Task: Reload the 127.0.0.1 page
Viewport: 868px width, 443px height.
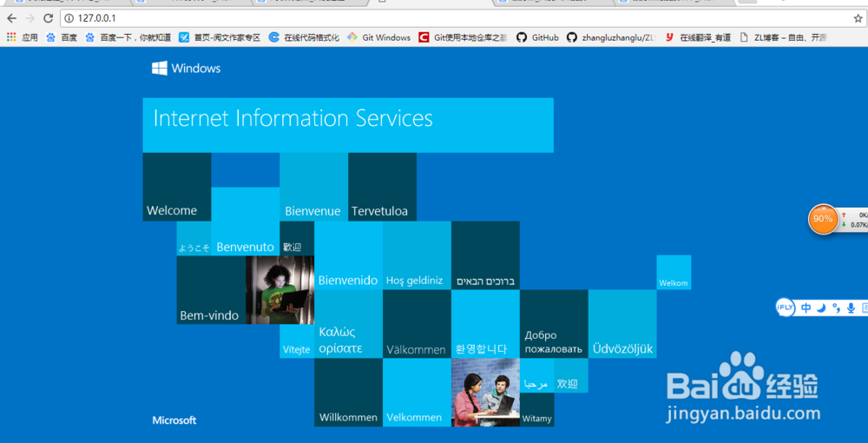Action: (x=48, y=18)
